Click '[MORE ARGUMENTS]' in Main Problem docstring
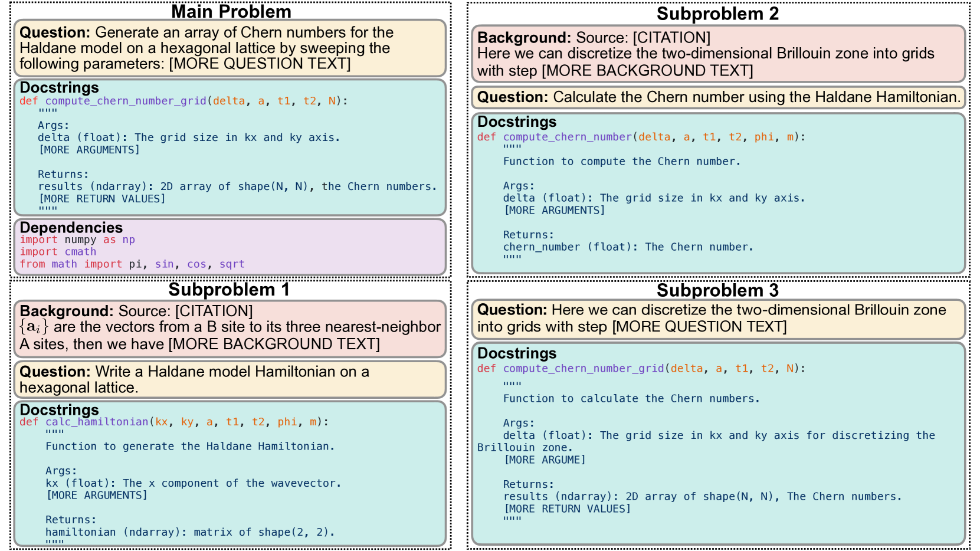Viewport: 980px width, 551px height. (x=89, y=150)
